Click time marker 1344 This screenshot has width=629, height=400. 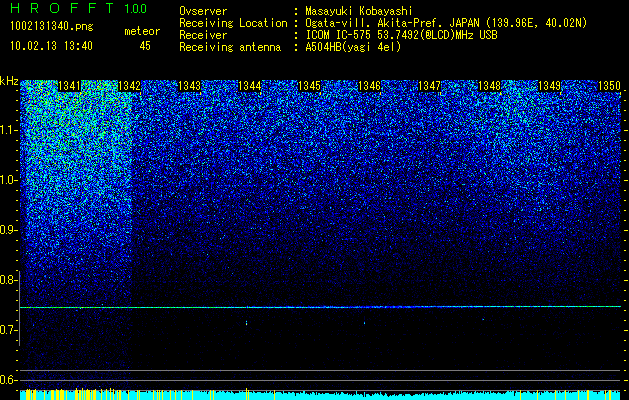point(250,86)
